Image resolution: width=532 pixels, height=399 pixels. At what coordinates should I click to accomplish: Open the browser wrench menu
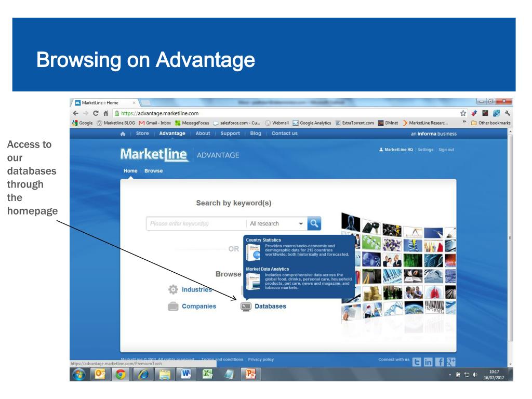pos(507,113)
